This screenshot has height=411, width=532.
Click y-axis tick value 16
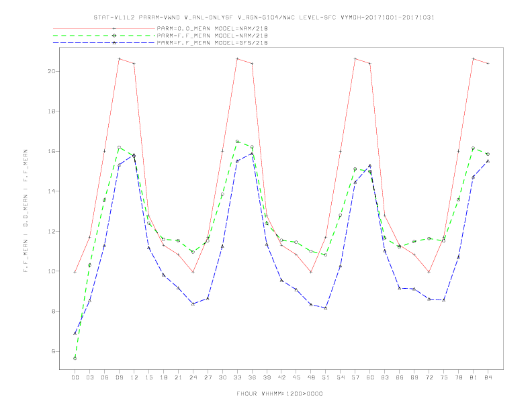(x=52, y=151)
